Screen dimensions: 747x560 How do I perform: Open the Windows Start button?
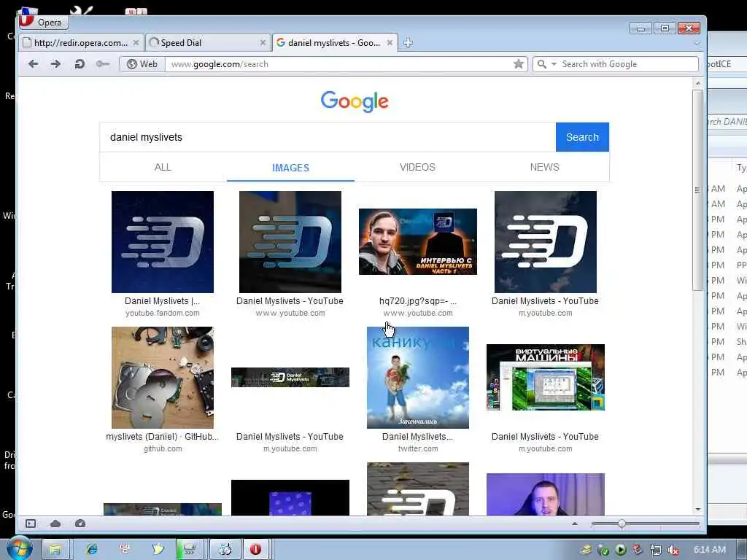click(18, 549)
